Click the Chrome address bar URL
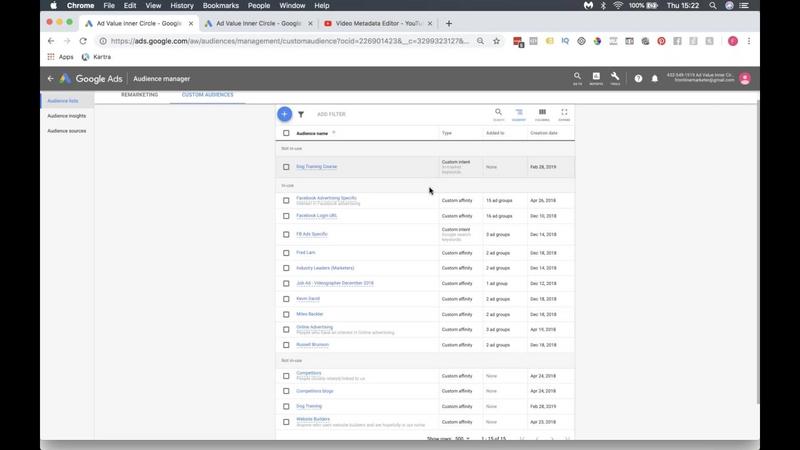Viewport: 800px width, 450px height. pyautogui.click(x=289, y=41)
